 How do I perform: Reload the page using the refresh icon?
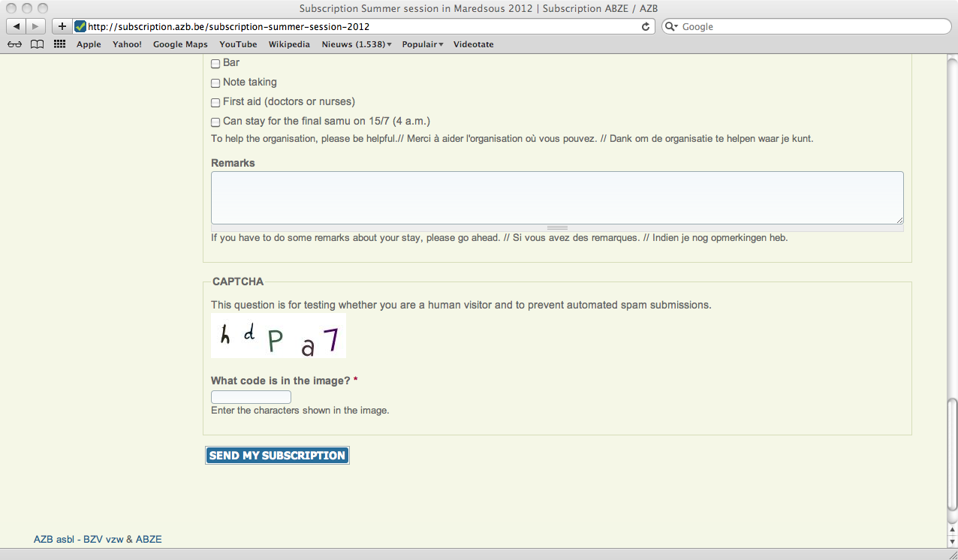(x=646, y=26)
